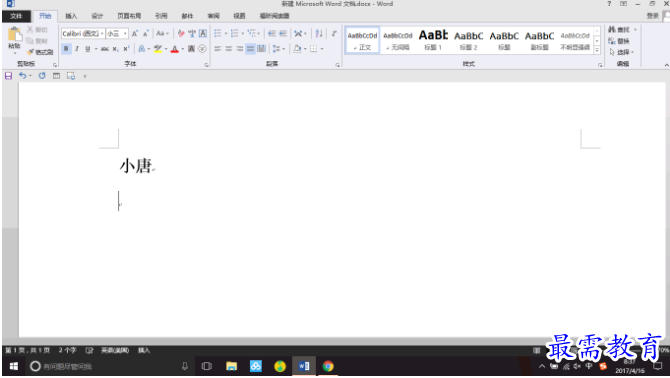
Task: Apply the Subtitle style
Action: (539, 40)
